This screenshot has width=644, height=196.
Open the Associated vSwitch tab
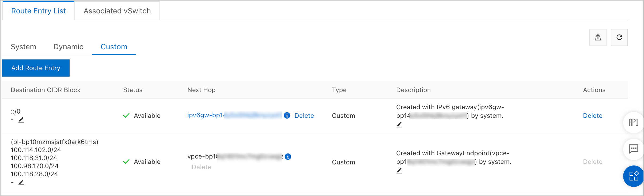[117, 11]
